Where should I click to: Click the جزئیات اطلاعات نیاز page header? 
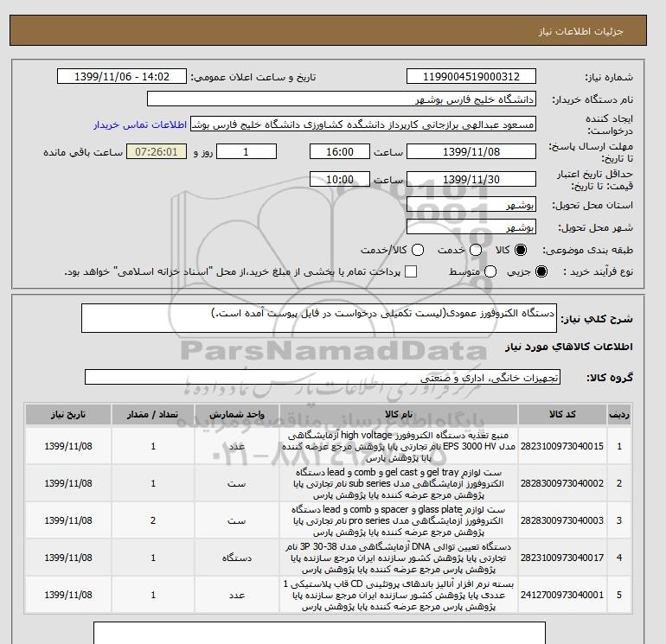580,31
